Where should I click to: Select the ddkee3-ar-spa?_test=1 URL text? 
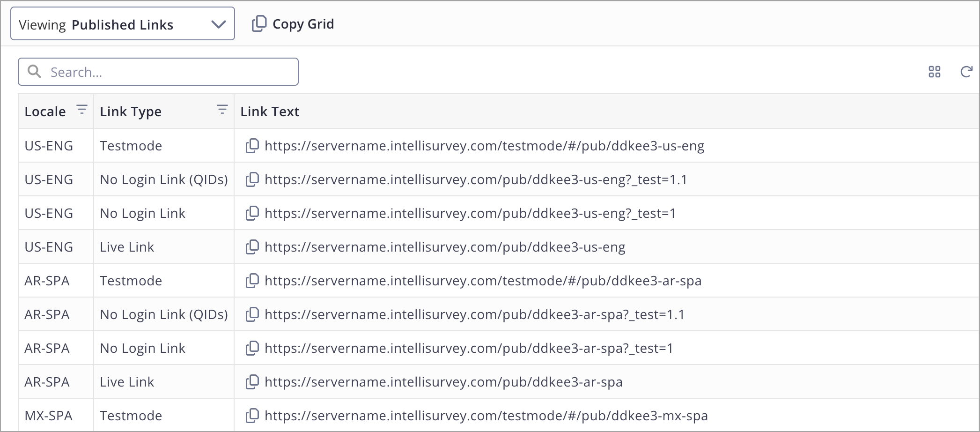(469, 348)
